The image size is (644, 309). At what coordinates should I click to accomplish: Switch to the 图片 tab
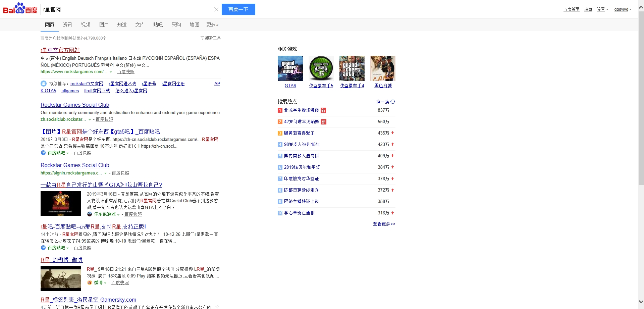click(x=104, y=24)
